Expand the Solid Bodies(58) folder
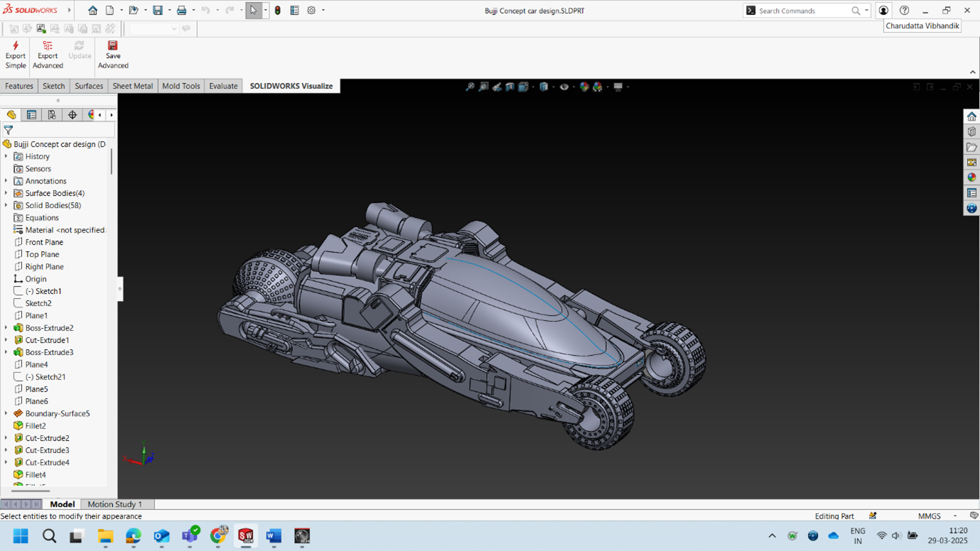Image resolution: width=980 pixels, height=551 pixels. [6, 205]
